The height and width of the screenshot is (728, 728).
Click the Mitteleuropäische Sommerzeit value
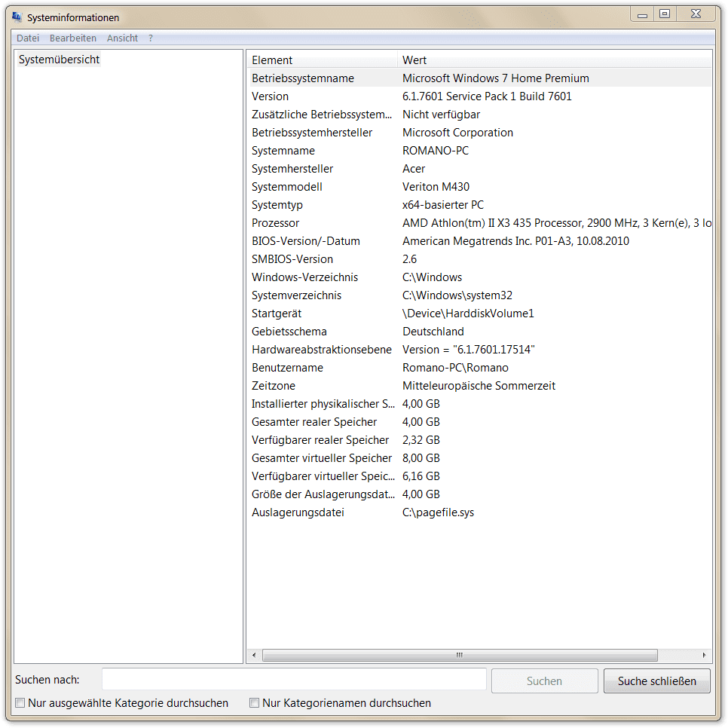(x=479, y=386)
